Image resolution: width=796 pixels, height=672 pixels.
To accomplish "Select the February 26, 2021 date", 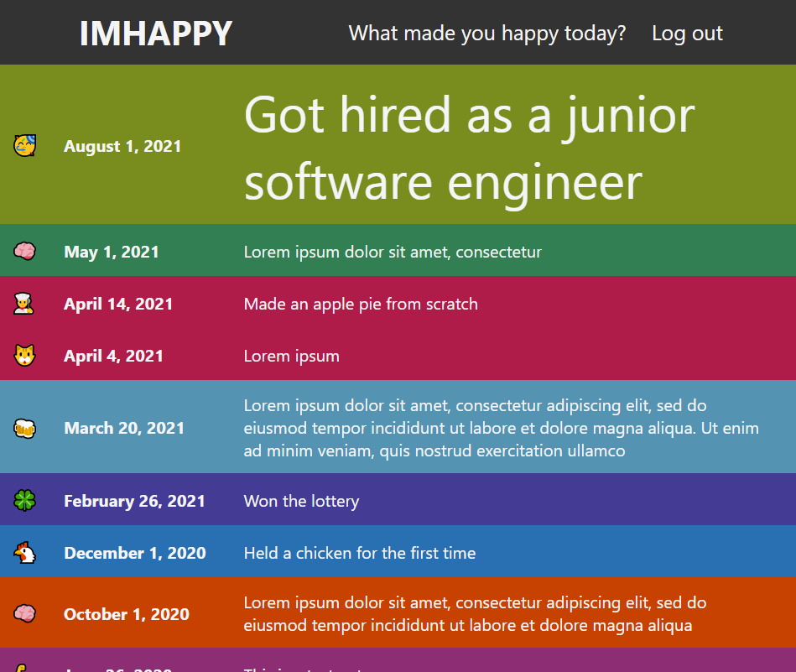I will pos(134,501).
